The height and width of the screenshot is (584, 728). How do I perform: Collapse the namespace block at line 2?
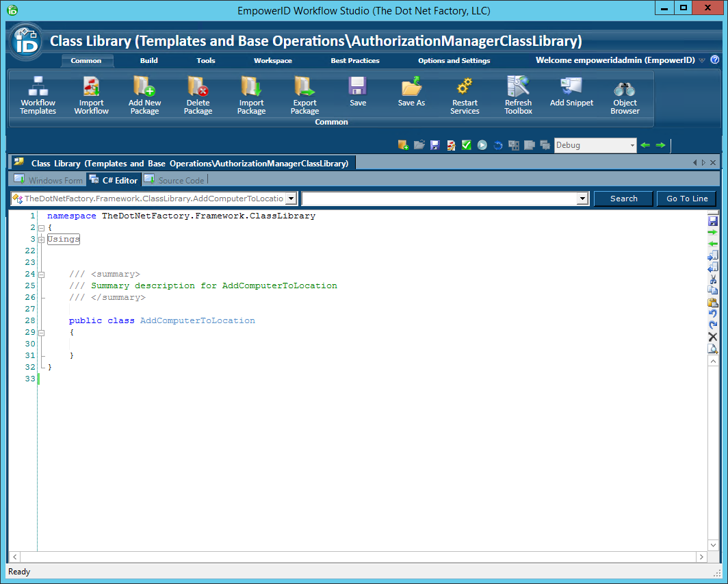tap(42, 228)
